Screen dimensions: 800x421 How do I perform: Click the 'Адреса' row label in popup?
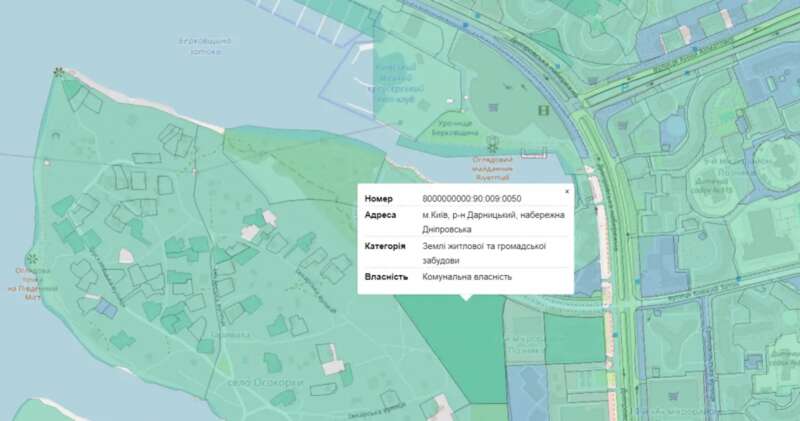tap(382, 215)
